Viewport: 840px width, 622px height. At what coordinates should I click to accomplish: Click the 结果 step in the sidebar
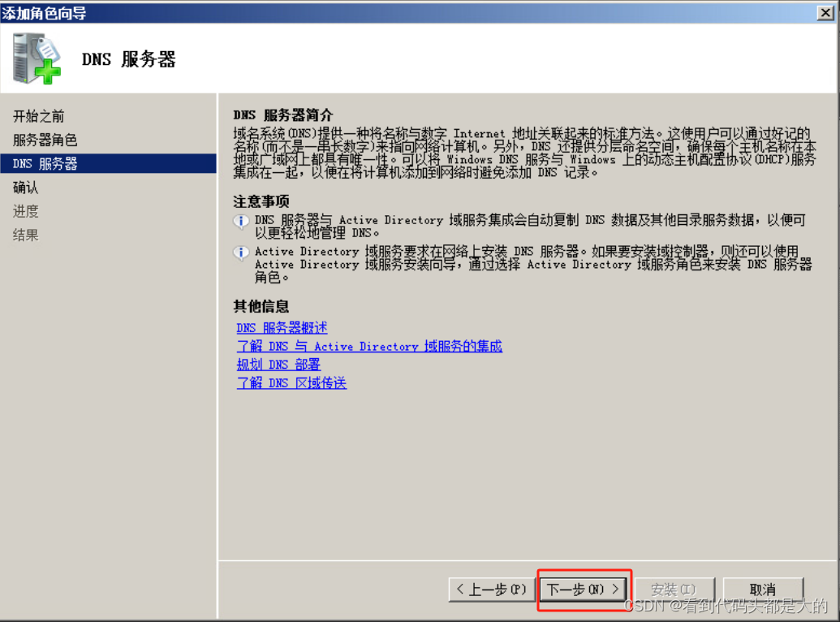(x=25, y=235)
